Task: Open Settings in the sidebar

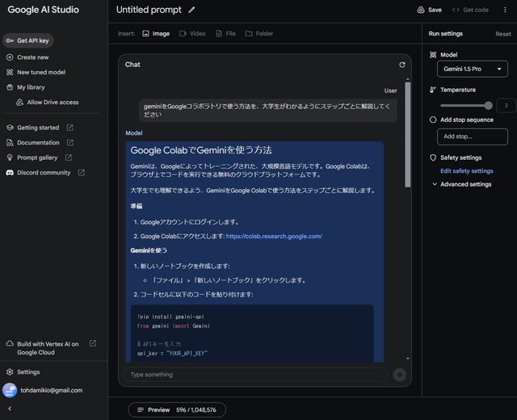Action: tap(23, 372)
